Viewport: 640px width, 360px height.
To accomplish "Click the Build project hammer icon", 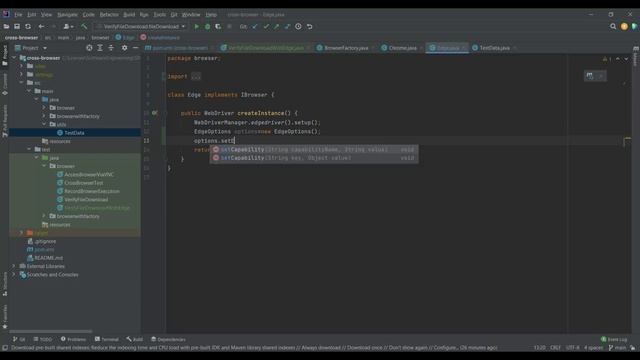I will pyautogui.click(x=84, y=27).
